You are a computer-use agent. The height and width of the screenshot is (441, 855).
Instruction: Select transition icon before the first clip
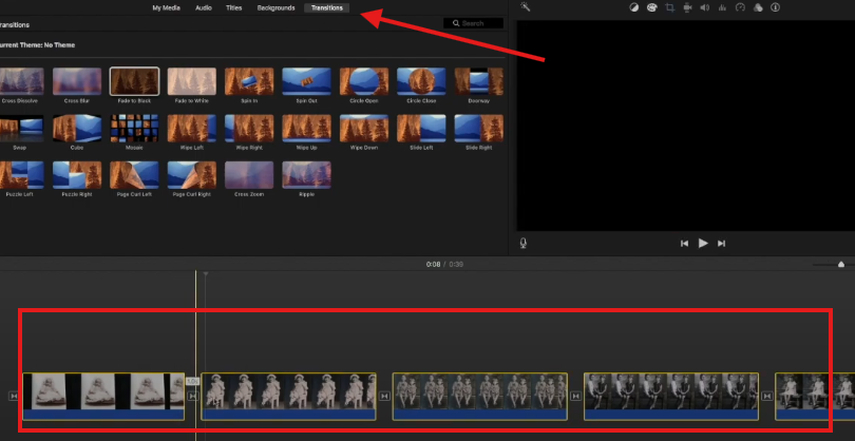tap(14, 396)
